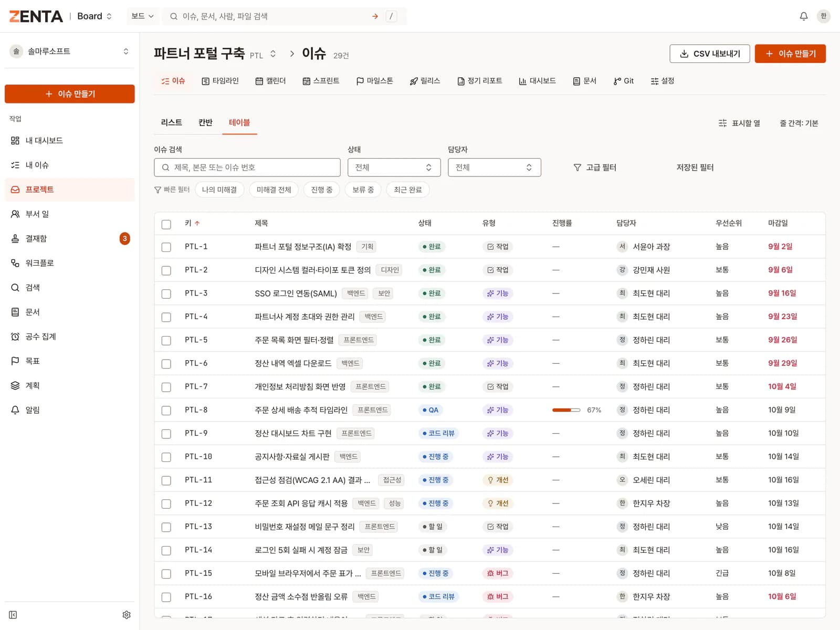Image resolution: width=840 pixels, height=630 pixels.
Task: Open 고급 필터
Action: coord(595,167)
